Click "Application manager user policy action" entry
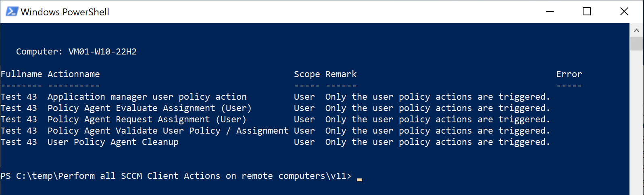Screen dimensions: 644x195 (147, 97)
